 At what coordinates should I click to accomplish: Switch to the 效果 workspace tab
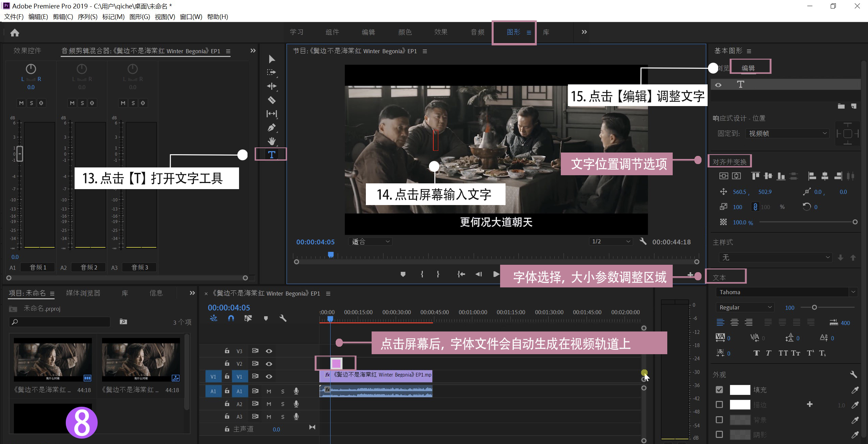point(441,32)
